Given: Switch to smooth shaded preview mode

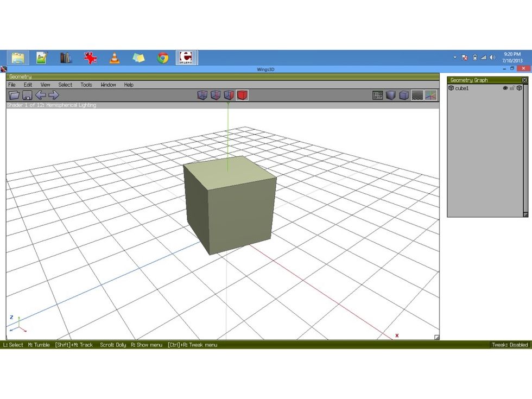Looking at the screenshot, I should (x=391, y=95).
